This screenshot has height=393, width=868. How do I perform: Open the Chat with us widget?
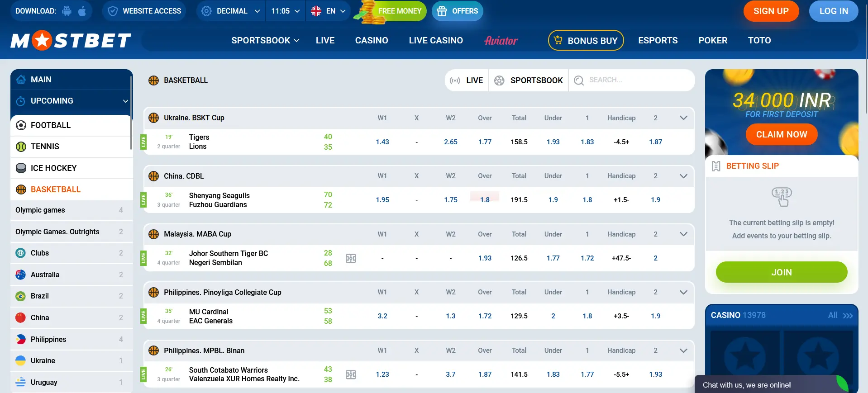(x=772, y=385)
